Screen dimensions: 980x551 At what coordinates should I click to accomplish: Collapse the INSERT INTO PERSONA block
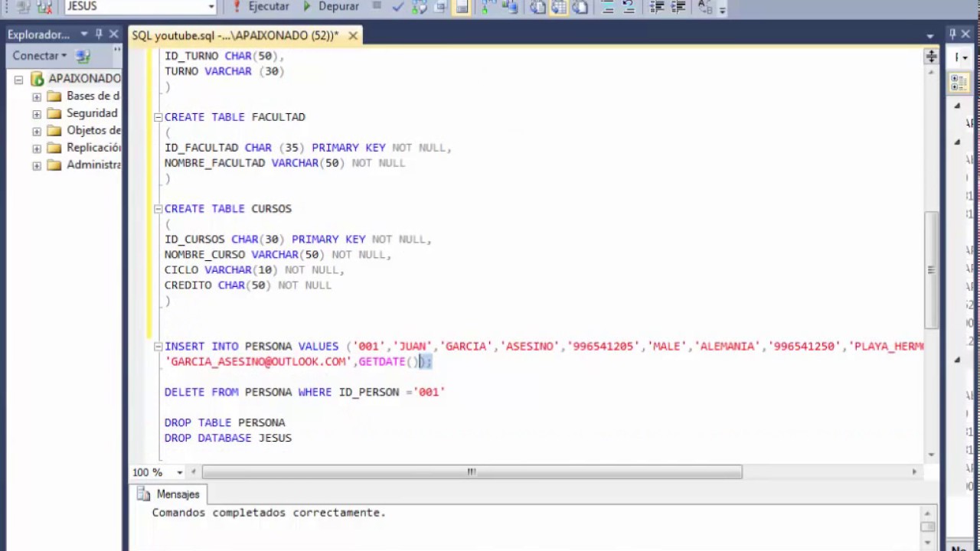point(158,347)
